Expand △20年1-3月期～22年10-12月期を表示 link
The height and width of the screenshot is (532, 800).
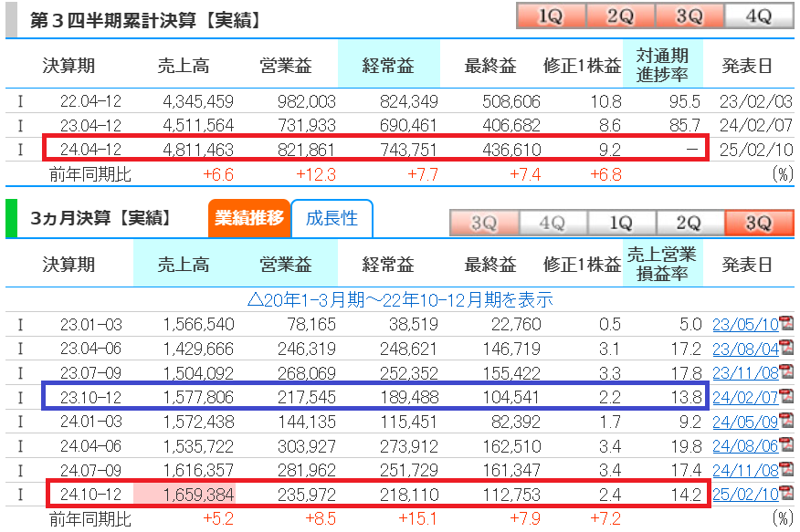(400, 299)
